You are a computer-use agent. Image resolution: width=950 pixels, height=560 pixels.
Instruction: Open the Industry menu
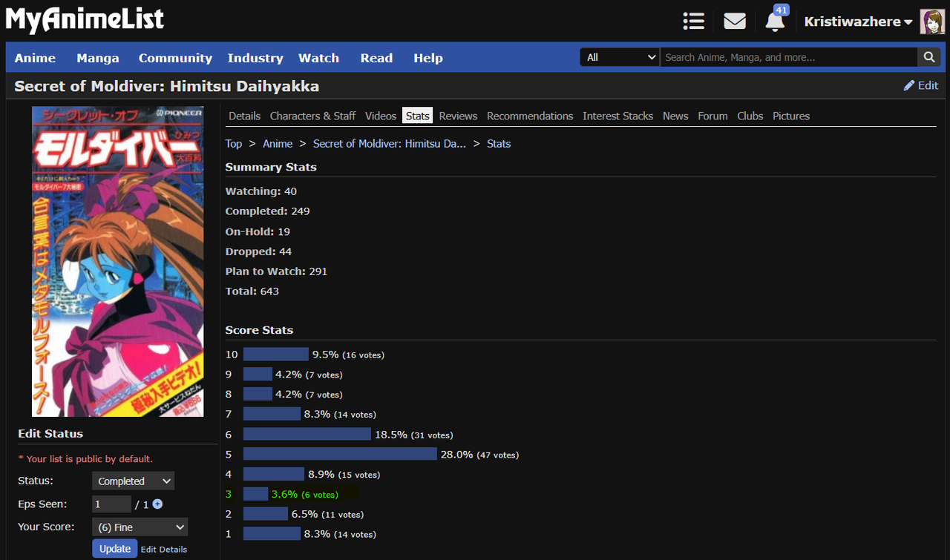(255, 58)
